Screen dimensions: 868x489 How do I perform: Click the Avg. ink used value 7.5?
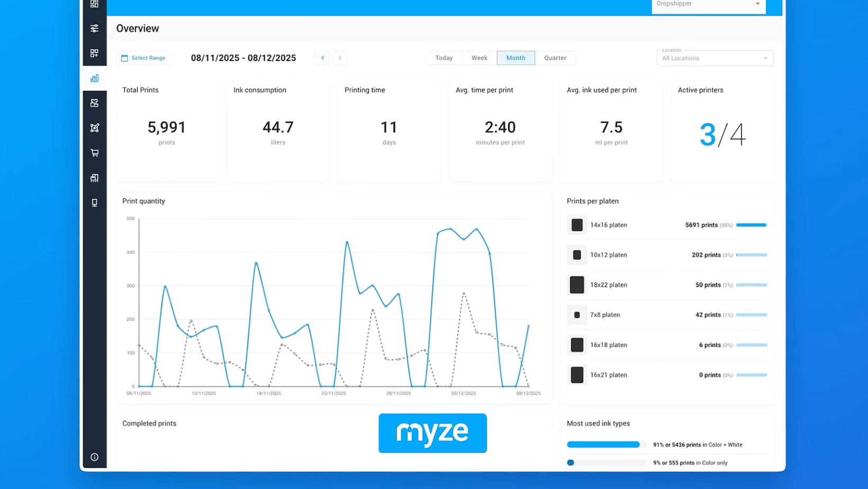coord(611,127)
